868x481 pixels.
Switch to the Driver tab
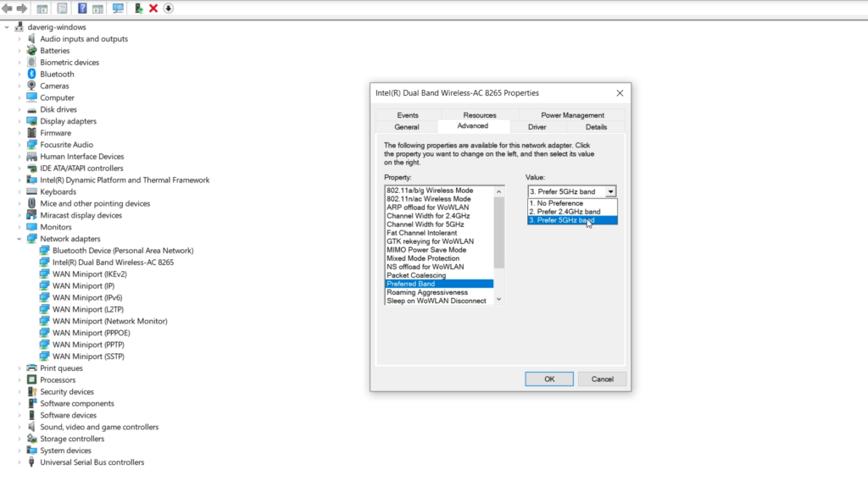click(x=537, y=127)
